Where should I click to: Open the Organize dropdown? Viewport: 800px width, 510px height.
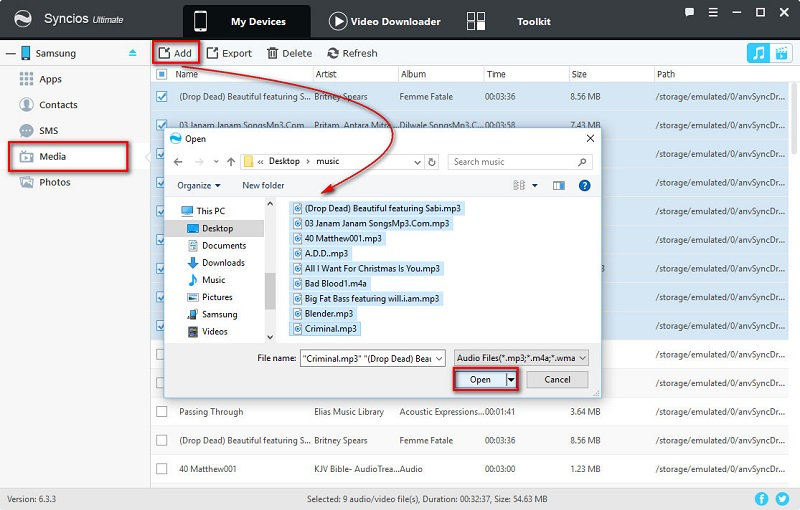(198, 186)
